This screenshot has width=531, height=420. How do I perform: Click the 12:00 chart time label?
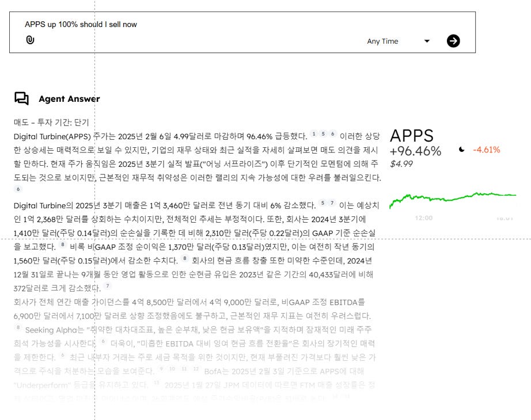coord(424,218)
